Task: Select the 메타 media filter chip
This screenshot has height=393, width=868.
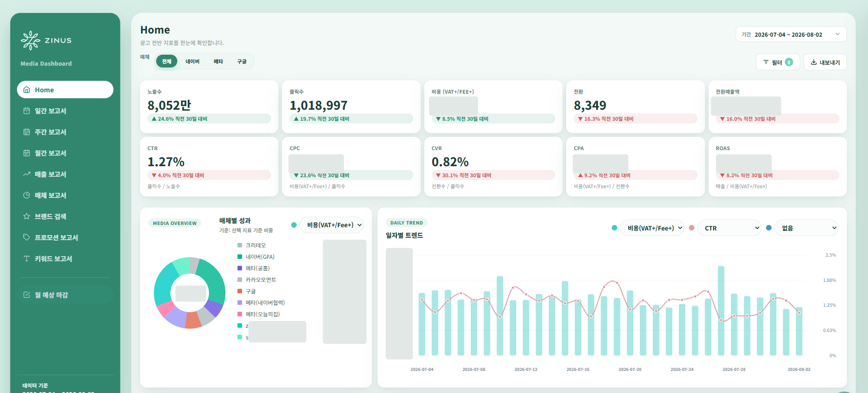Action: coord(218,62)
